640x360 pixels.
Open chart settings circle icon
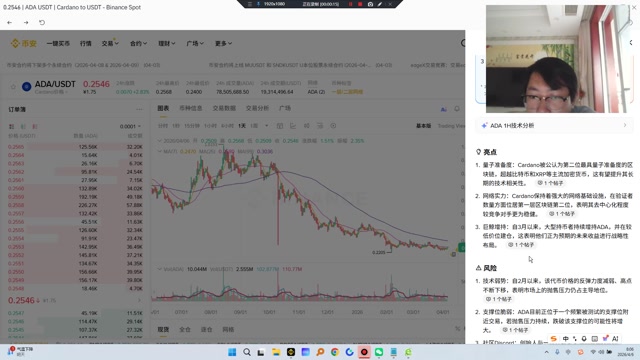coord(333,126)
